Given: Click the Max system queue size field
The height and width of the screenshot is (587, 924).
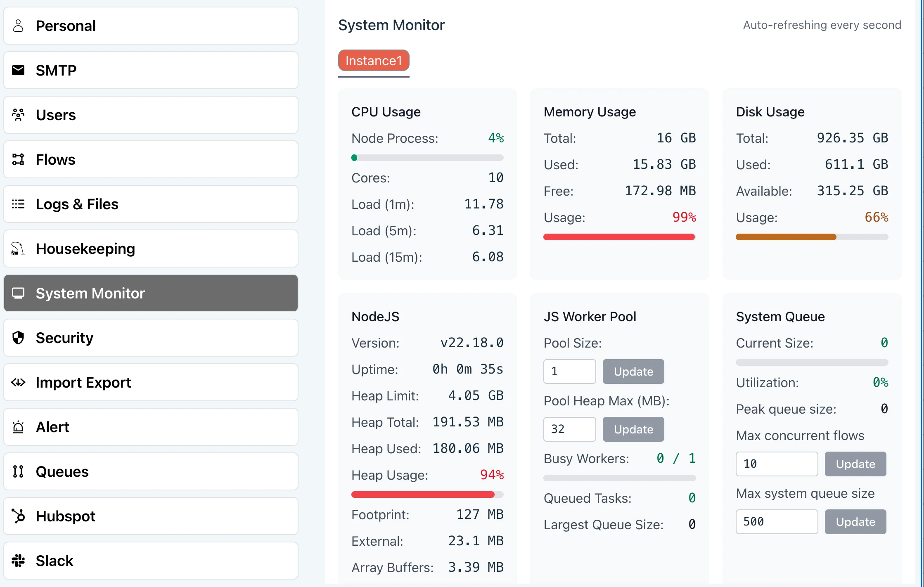Looking at the screenshot, I should coord(776,522).
